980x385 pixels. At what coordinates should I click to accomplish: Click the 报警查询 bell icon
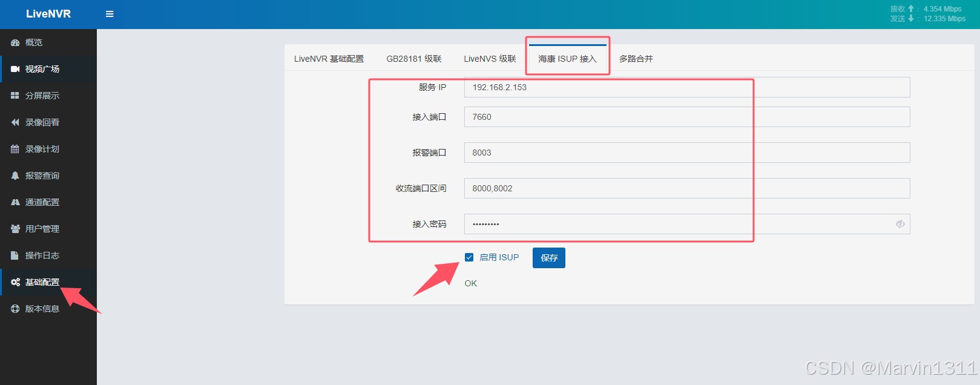[15, 176]
